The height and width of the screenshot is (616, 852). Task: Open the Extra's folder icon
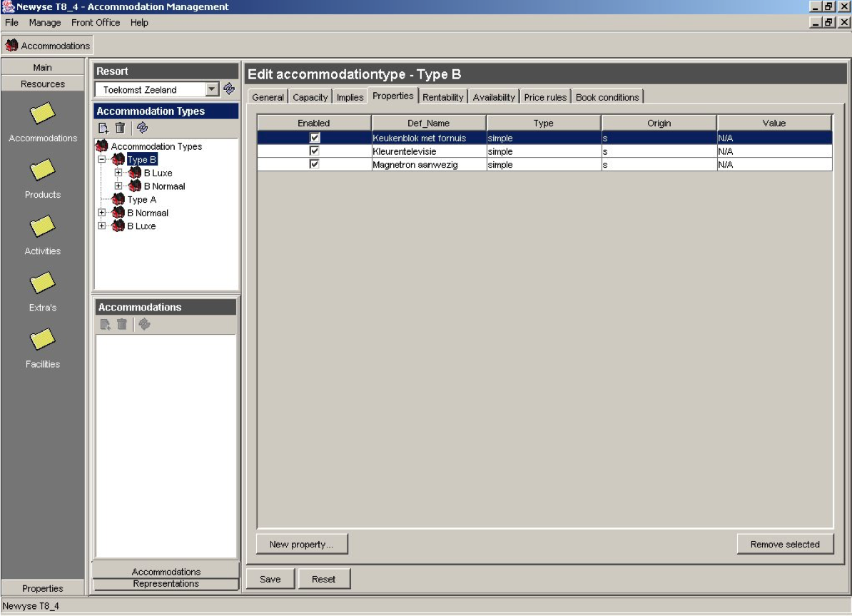pos(42,284)
